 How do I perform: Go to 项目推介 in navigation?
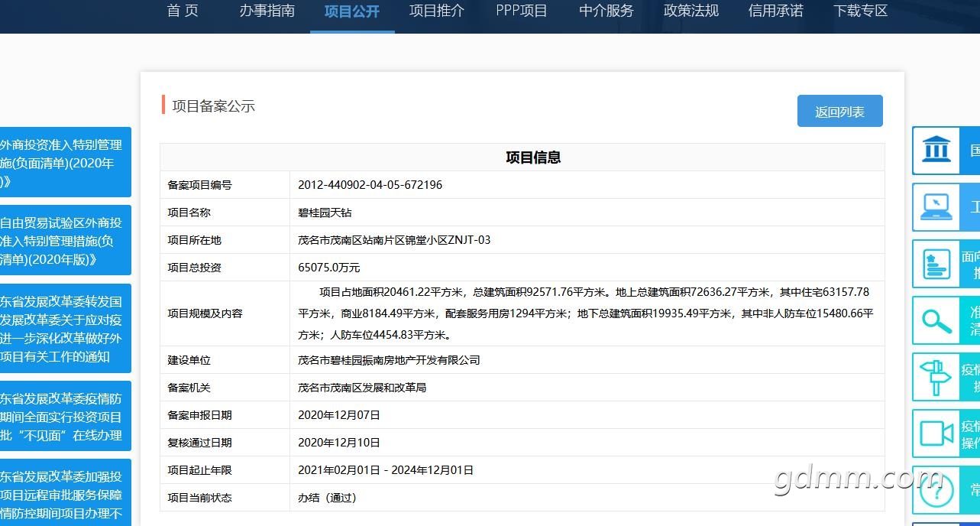click(437, 11)
